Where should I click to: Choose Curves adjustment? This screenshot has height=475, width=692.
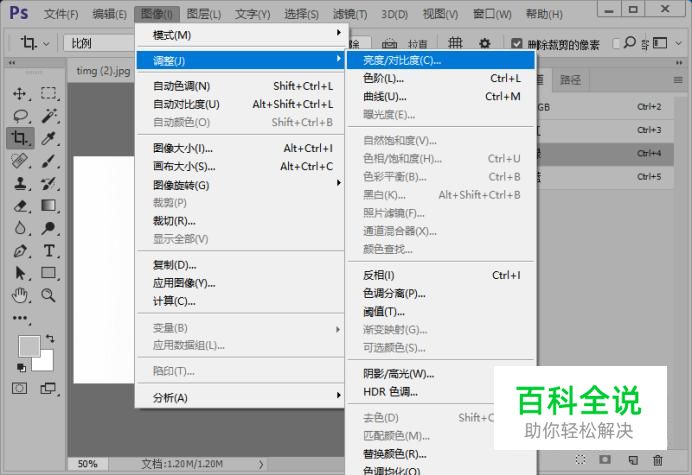(441, 96)
